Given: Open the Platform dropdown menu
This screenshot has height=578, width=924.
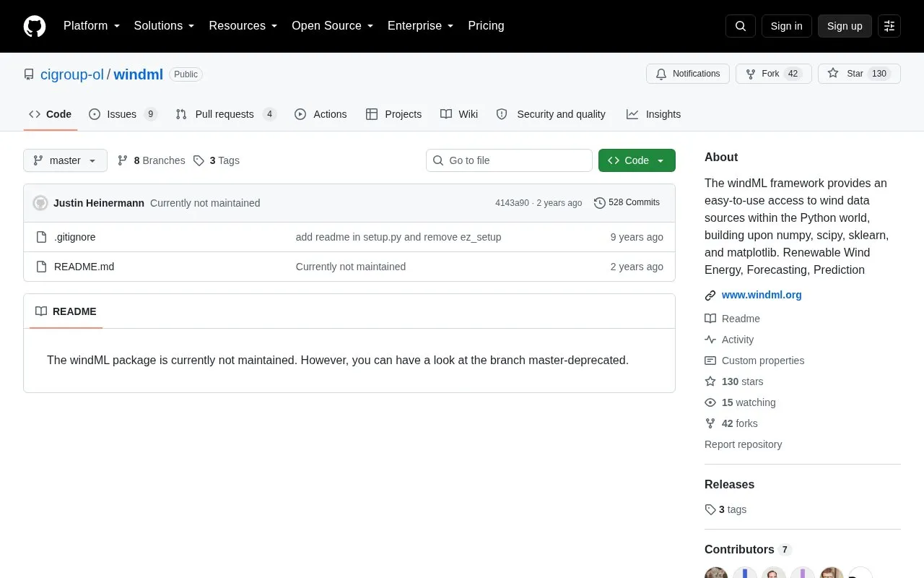Looking at the screenshot, I should tap(92, 26).
